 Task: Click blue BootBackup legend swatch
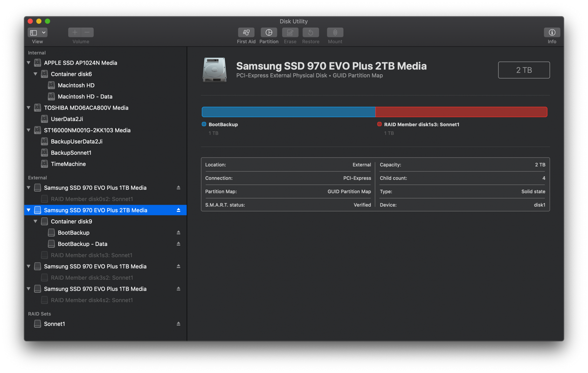click(204, 124)
